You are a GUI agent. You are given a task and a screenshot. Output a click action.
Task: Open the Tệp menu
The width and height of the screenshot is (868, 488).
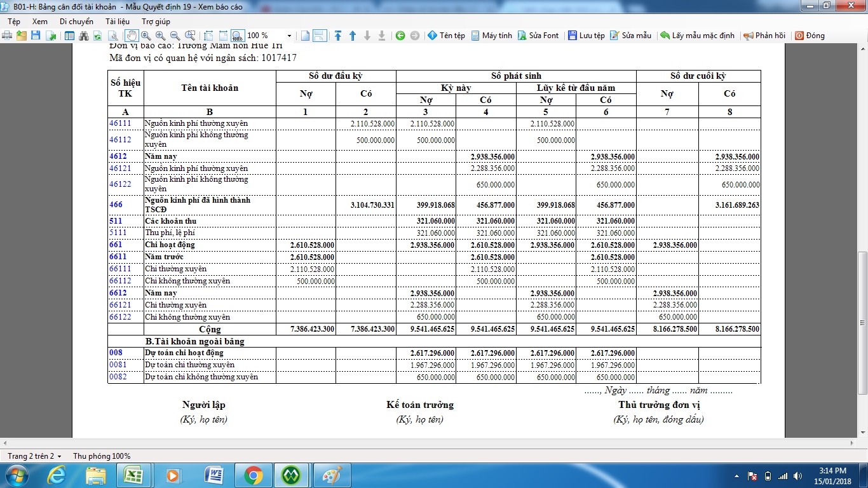coord(14,22)
